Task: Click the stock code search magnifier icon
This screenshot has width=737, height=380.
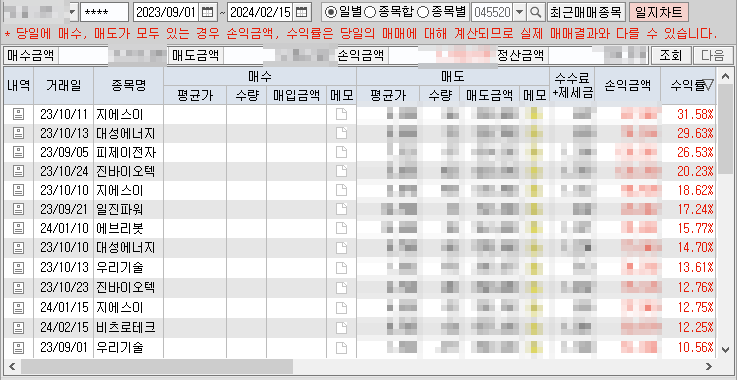Action: (x=535, y=12)
